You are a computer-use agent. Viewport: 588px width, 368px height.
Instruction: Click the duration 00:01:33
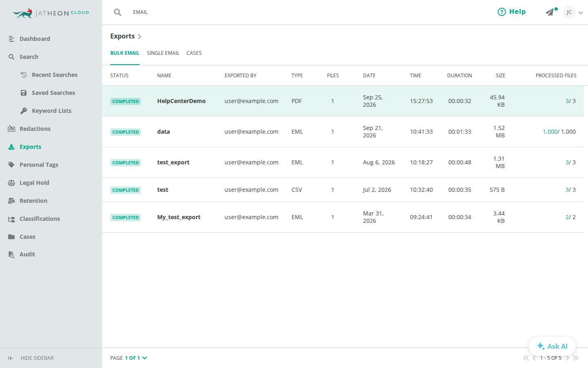point(460,132)
